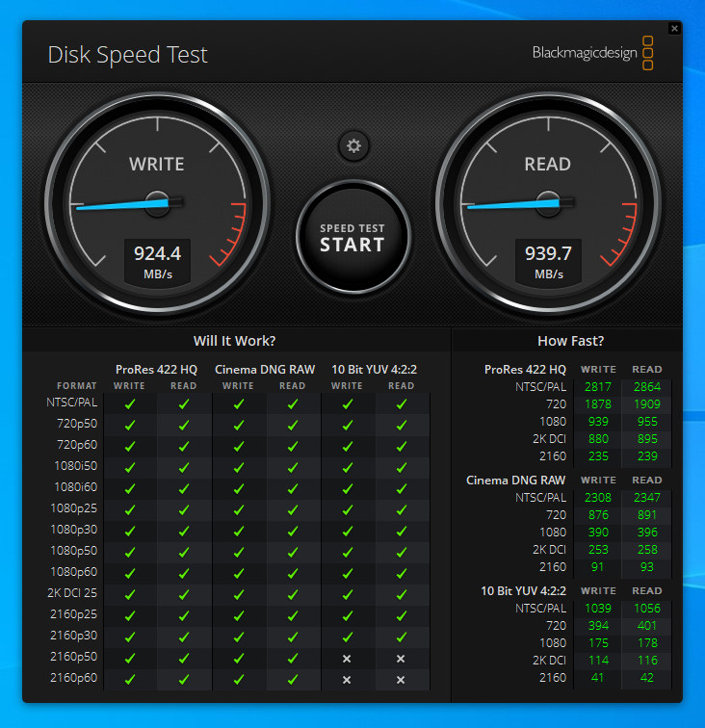The height and width of the screenshot is (728, 705).
Task: Click the Blackmagicdesign logo
Action: 592,53
